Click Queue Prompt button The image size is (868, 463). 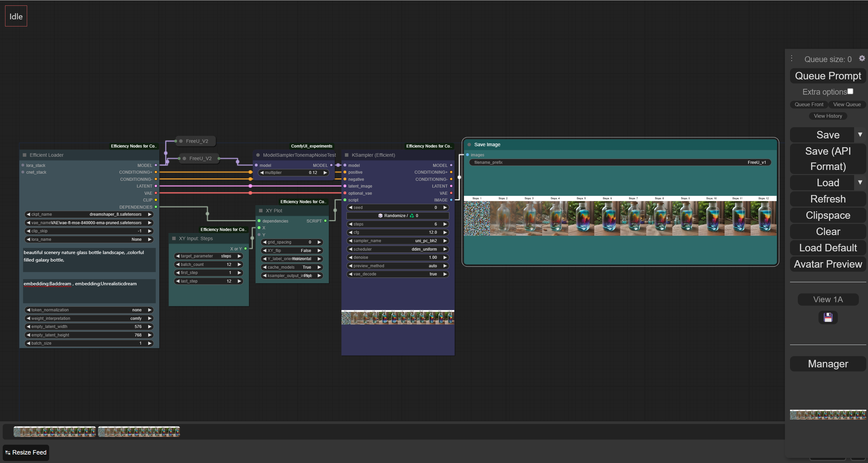(828, 76)
